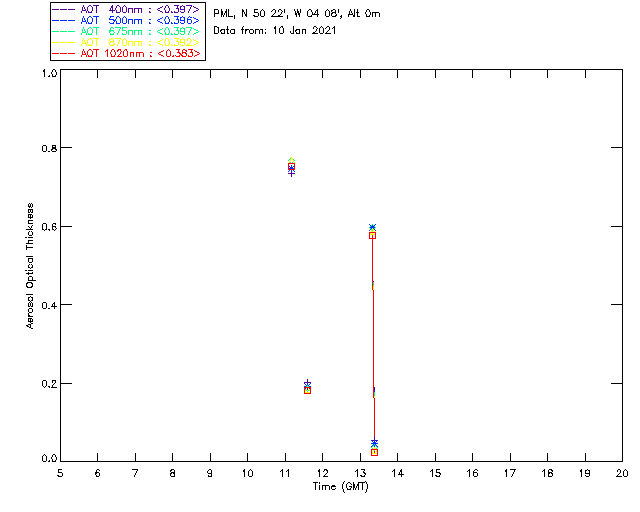The image size is (640, 512).
Task: Click the x-axis tick label 5
Action: (x=60, y=473)
